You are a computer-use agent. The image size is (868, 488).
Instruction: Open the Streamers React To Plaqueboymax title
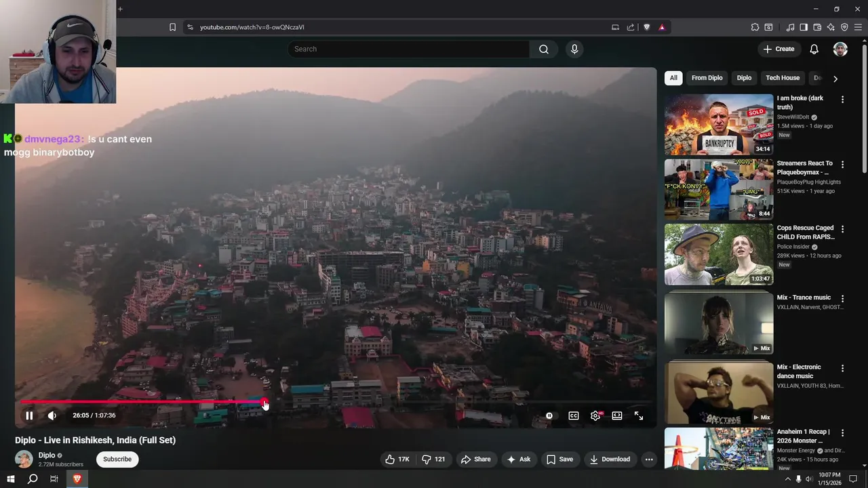pos(805,167)
